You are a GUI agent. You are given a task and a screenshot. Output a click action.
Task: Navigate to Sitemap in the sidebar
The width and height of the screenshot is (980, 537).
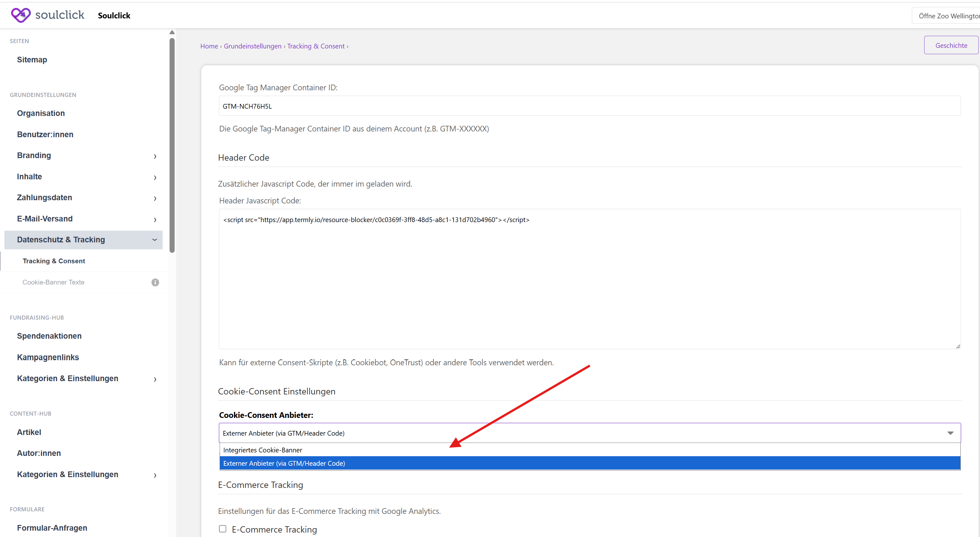point(32,59)
